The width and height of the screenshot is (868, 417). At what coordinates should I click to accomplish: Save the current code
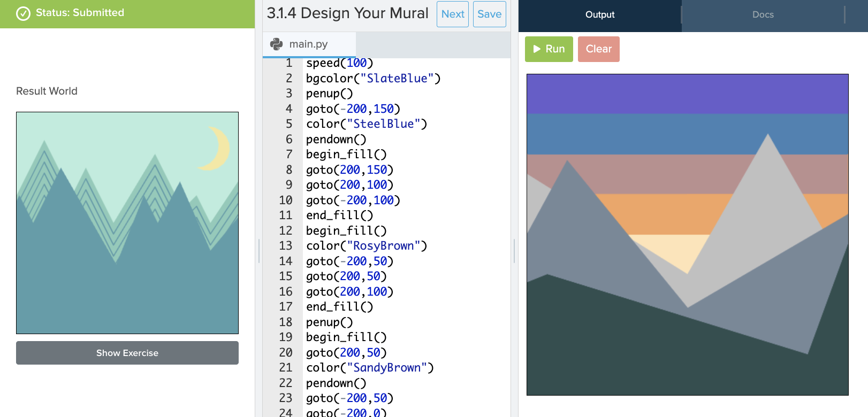pyautogui.click(x=489, y=14)
